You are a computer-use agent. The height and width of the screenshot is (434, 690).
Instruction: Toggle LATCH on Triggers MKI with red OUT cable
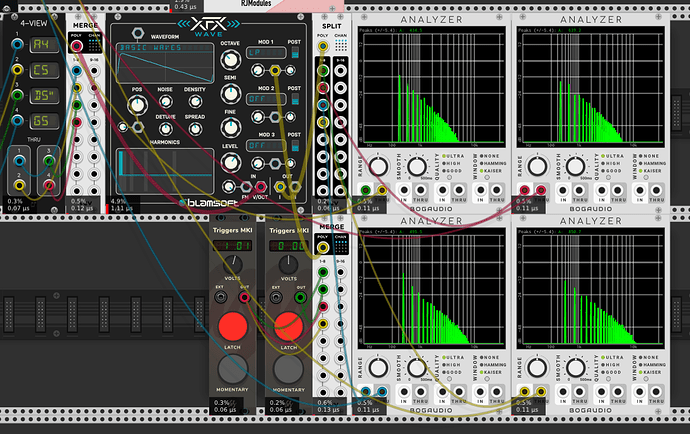coord(232,327)
